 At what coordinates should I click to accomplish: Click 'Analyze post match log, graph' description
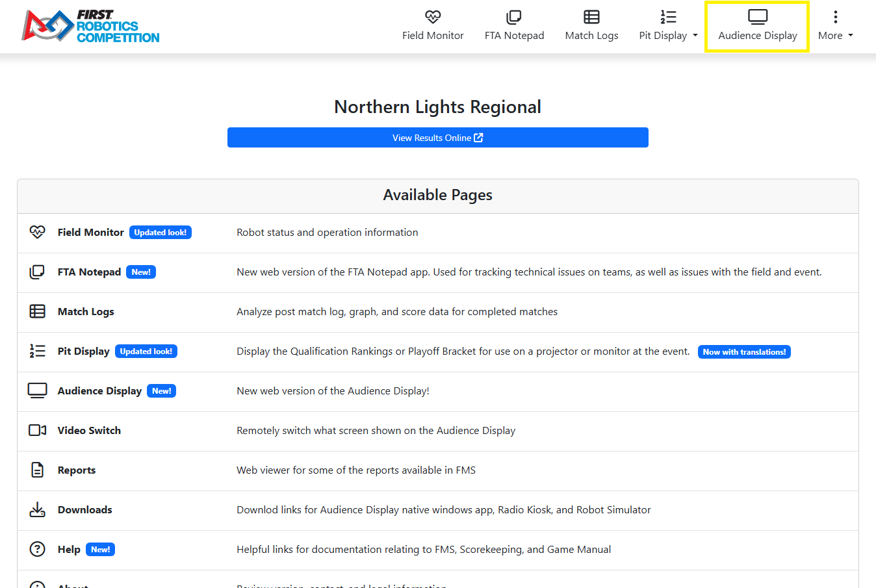pyautogui.click(x=397, y=312)
